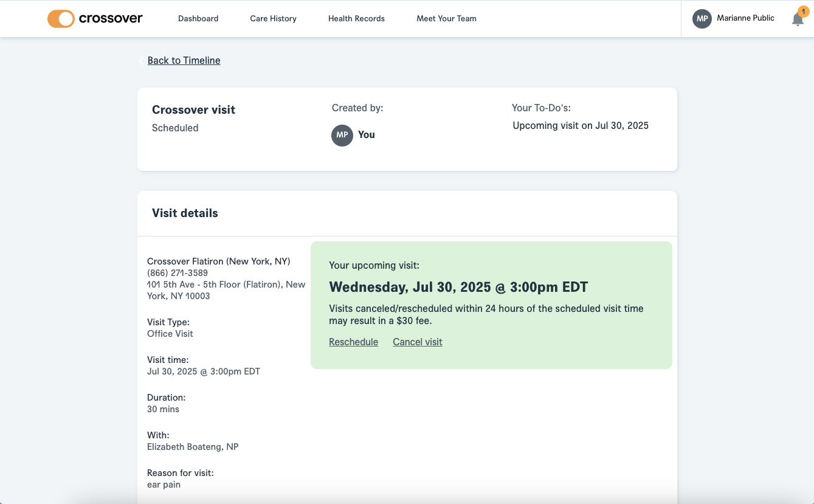Image resolution: width=814 pixels, height=504 pixels.
Task: Click the Reschedule link
Action: (353, 342)
